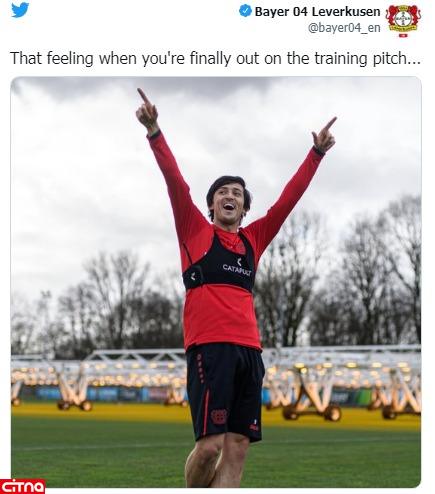Click the Twitter bird logo
435x494 pixels.
coord(20,10)
